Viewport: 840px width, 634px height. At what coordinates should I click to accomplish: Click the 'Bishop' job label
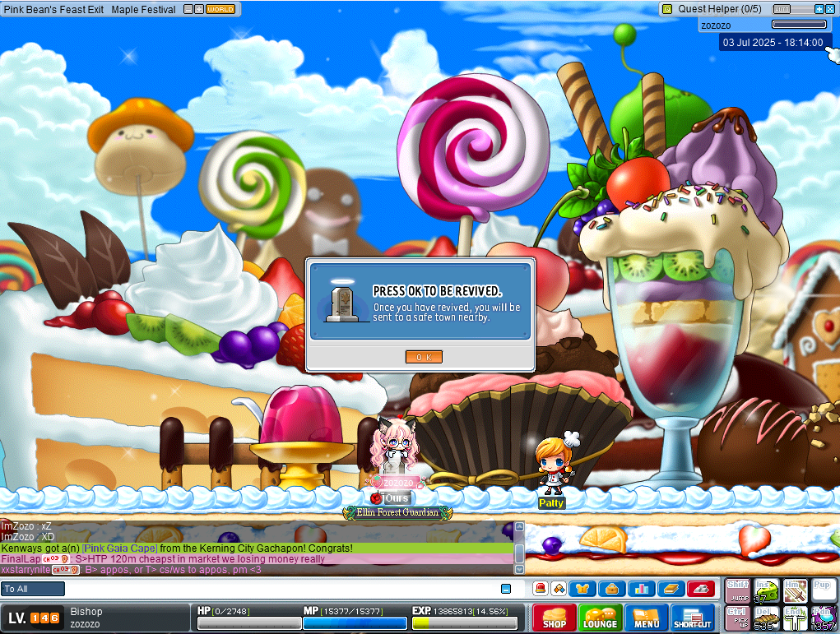coord(86,612)
